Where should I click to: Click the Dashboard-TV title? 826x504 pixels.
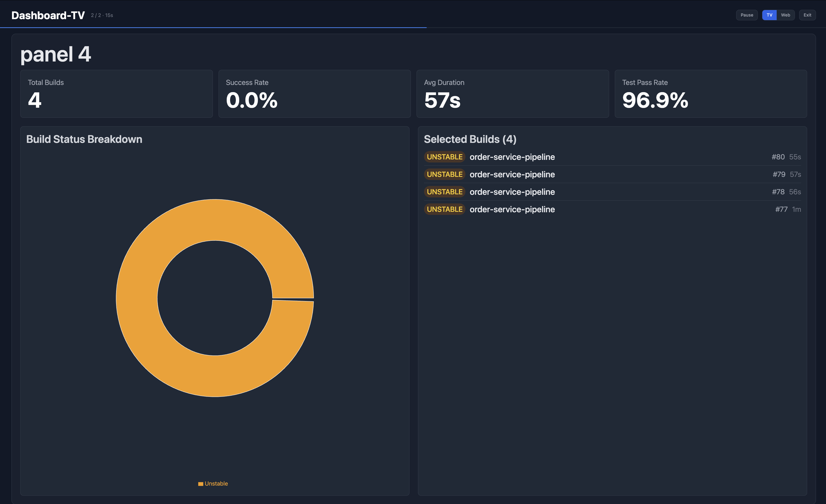pos(48,15)
